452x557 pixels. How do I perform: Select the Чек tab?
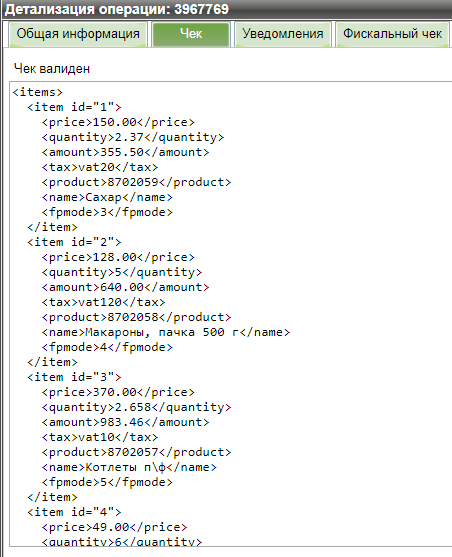click(x=191, y=34)
